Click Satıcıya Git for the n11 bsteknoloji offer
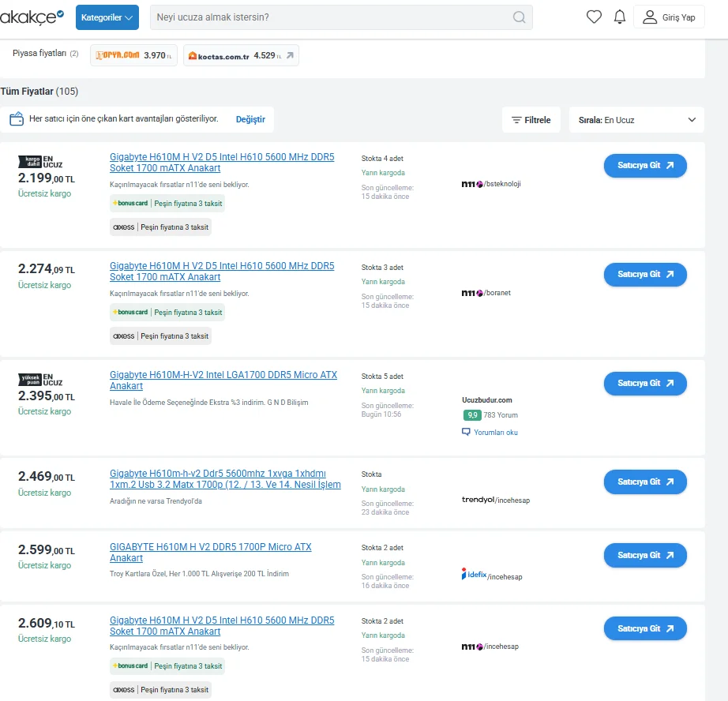 click(645, 165)
